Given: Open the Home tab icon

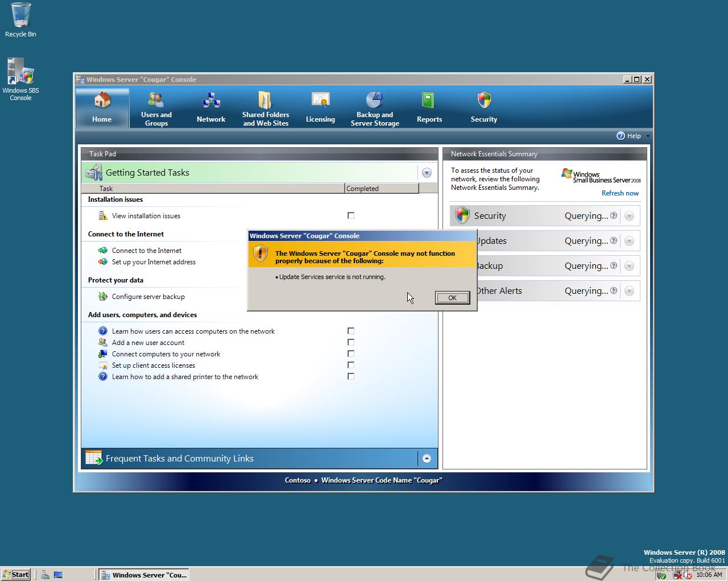Looking at the screenshot, I should 102,101.
